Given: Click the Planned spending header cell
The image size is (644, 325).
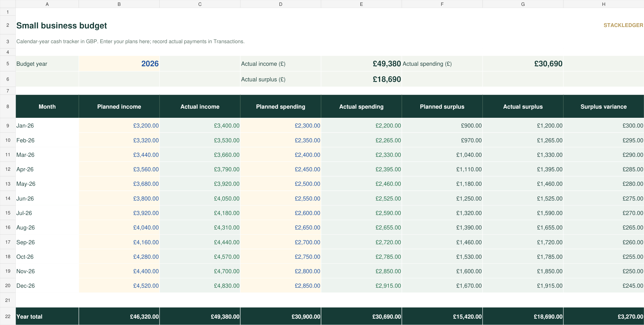Looking at the screenshot, I should [281, 107].
